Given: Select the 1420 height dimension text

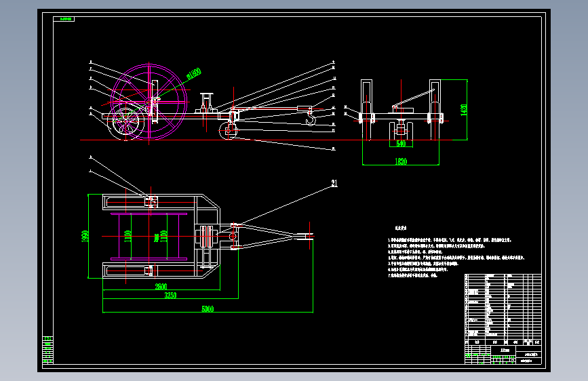Looking at the screenshot, I should [x=464, y=111].
